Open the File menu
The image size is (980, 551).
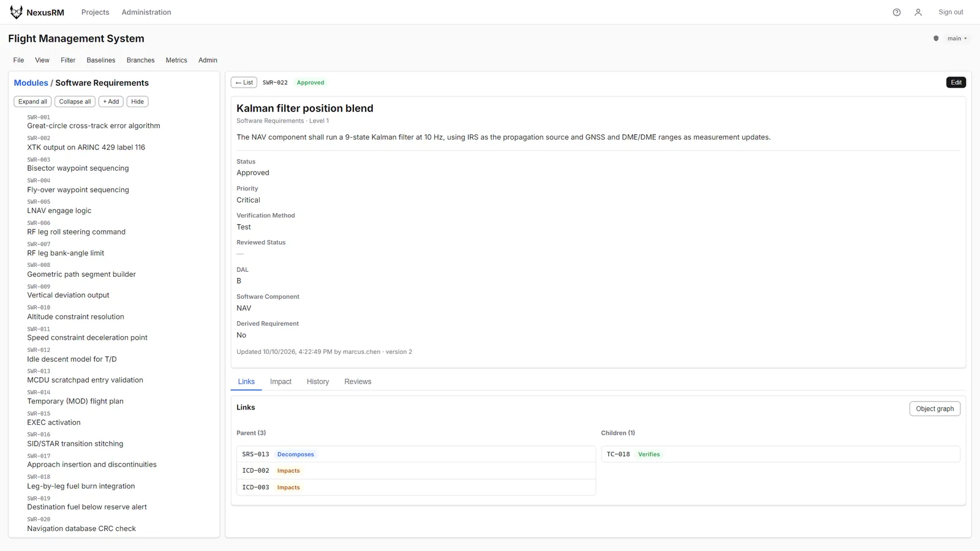click(19, 60)
